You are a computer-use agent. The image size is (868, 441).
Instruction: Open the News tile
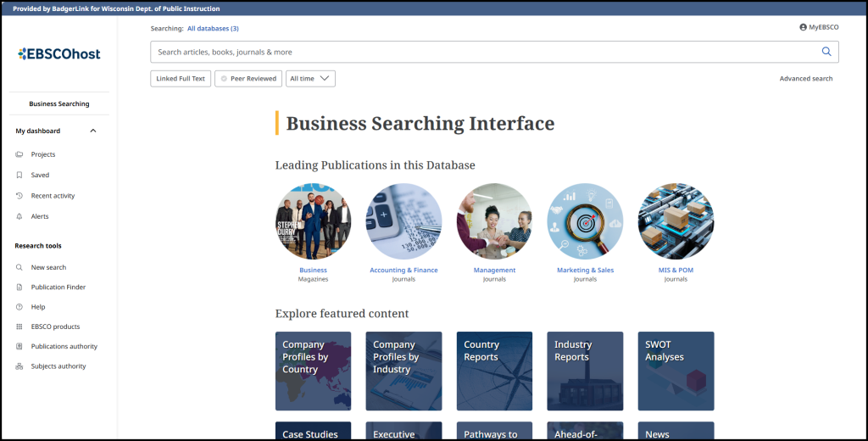pyautogui.click(x=676, y=431)
